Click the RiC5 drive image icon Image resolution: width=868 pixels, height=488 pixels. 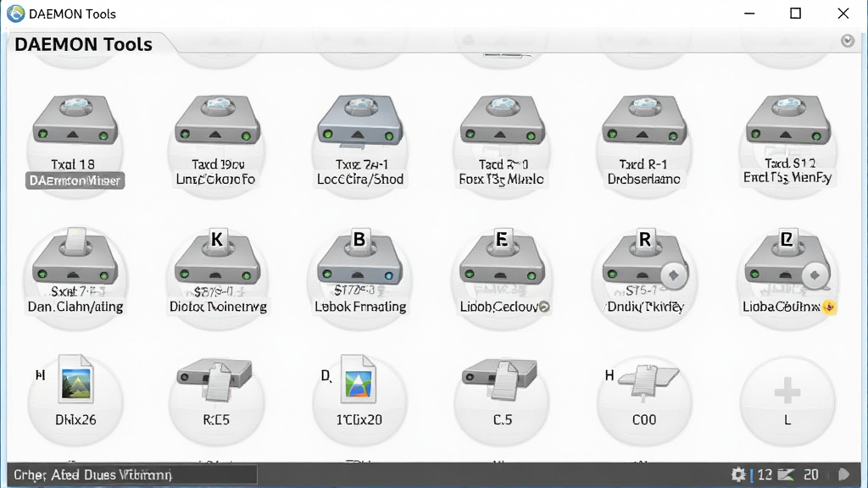pos(216,380)
